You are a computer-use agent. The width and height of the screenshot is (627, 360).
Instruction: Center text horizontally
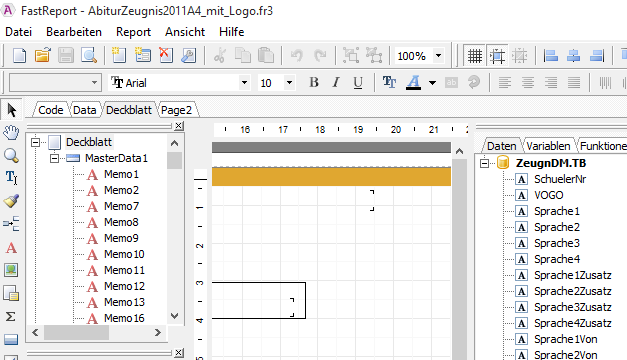pyautogui.click(x=528, y=82)
